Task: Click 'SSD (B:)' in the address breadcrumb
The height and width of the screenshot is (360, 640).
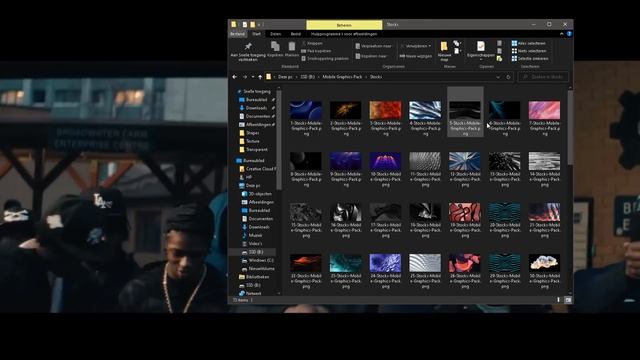Action: [x=307, y=77]
